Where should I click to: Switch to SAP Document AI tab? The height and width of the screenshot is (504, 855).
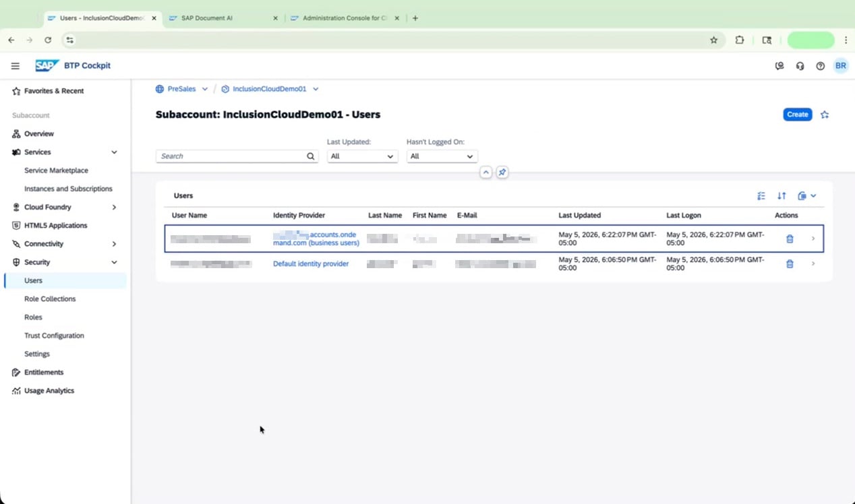(224, 18)
